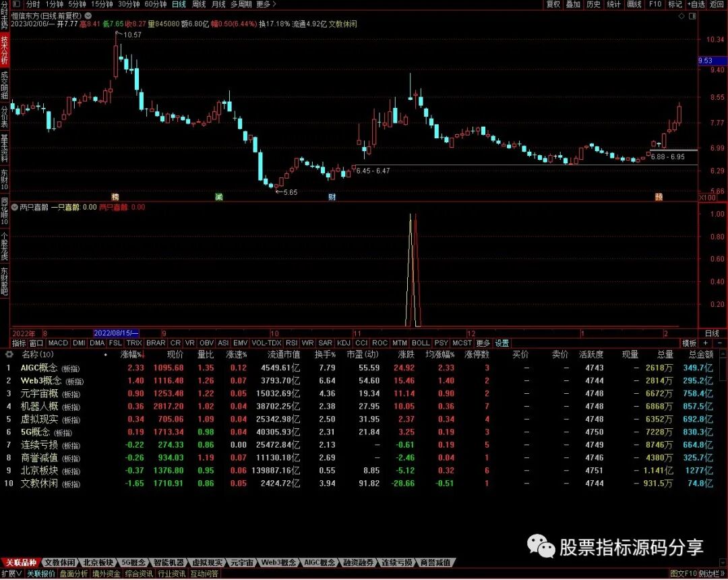The image size is (728, 580).
Task: Toggle BOLL indicator
Action: [x=421, y=343]
